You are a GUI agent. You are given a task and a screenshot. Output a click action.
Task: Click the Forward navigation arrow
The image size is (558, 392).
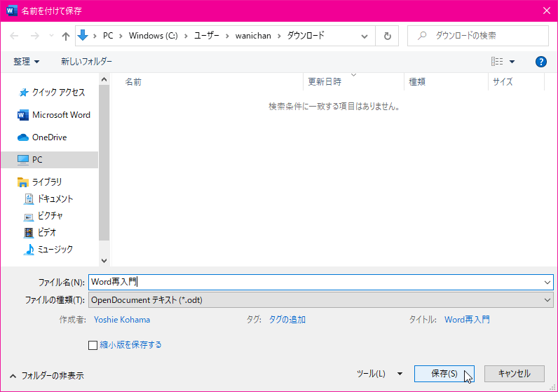(34, 36)
